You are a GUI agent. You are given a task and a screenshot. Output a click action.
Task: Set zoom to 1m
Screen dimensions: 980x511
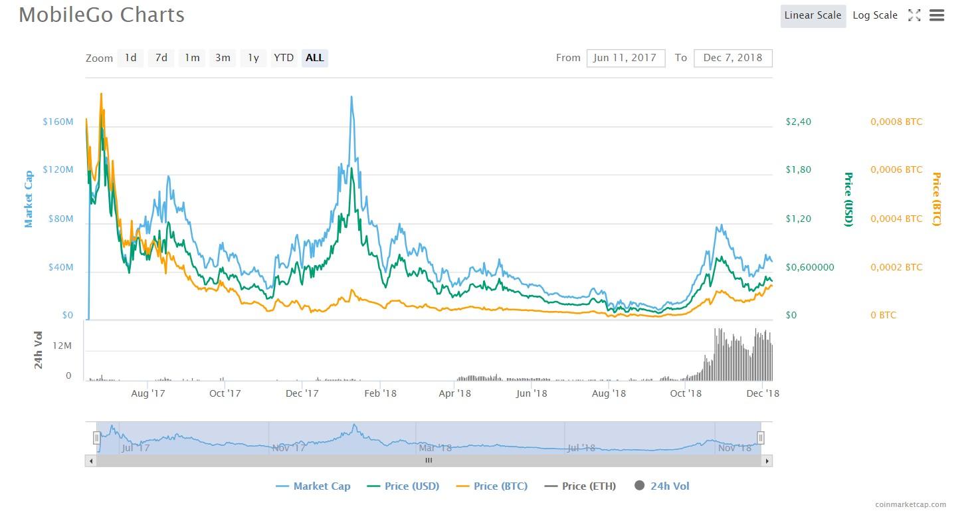(x=192, y=58)
